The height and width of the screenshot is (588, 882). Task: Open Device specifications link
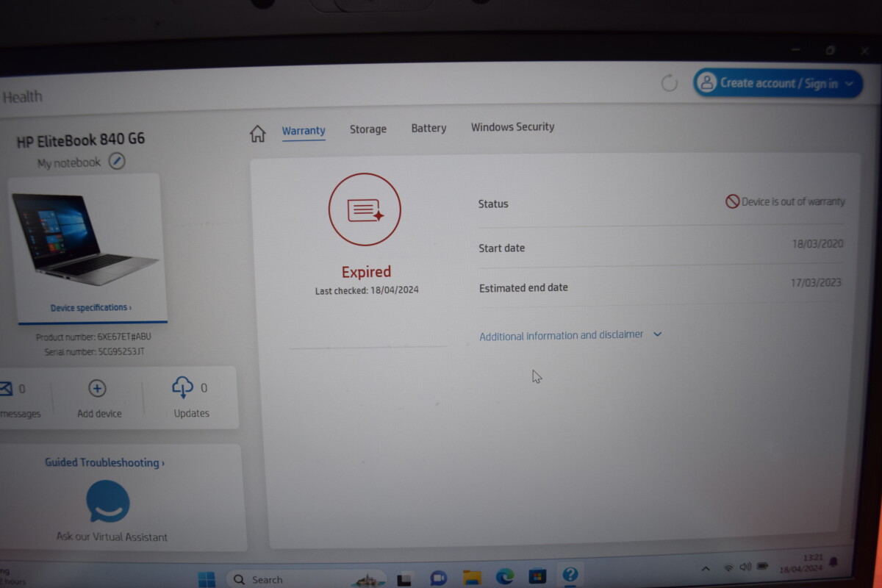coord(91,308)
